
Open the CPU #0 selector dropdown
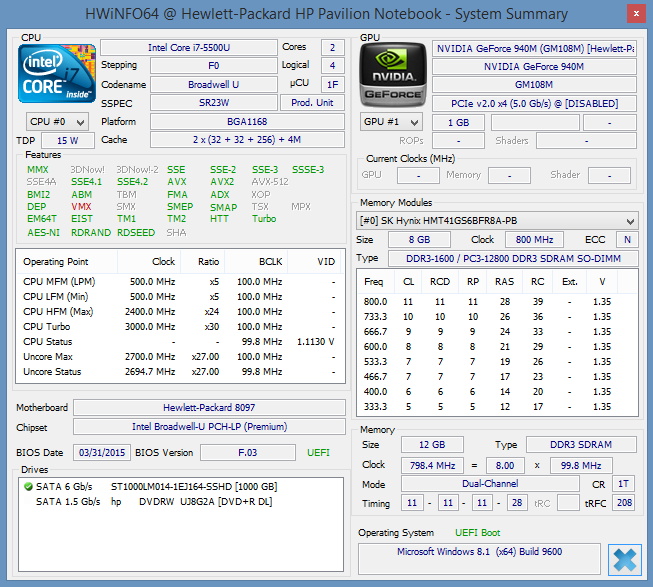59,121
